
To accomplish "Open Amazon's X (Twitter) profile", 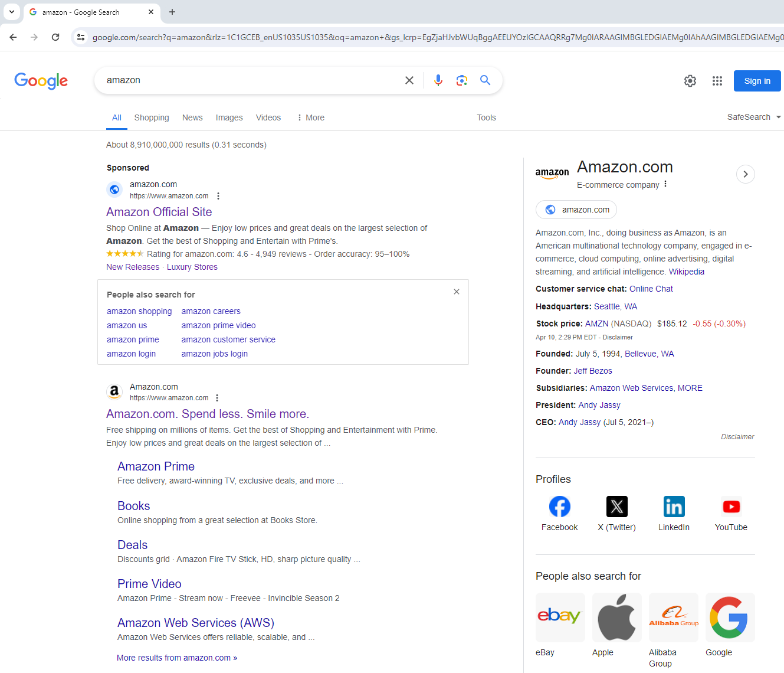I will (x=617, y=514).
